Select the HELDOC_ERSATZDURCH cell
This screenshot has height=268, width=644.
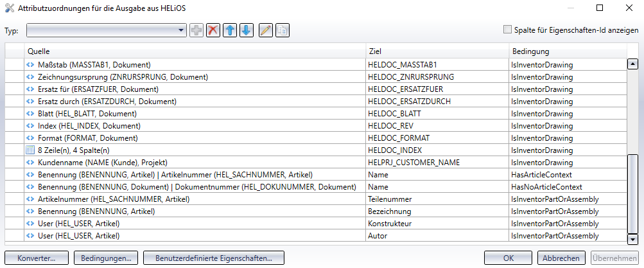tap(437, 101)
